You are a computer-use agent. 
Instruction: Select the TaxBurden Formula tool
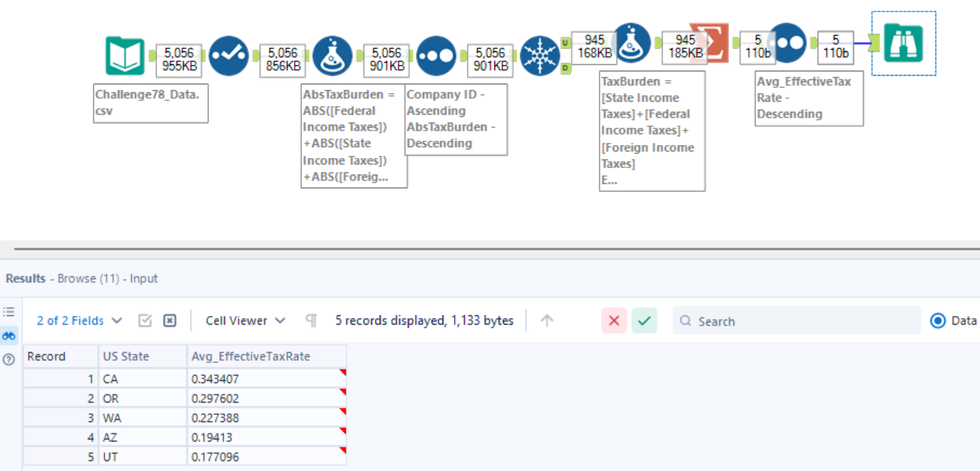631,43
